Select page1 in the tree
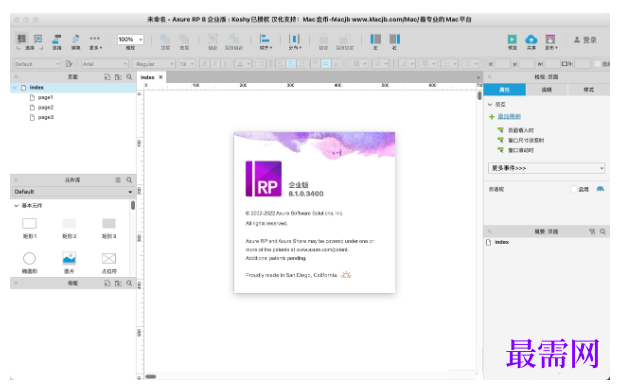This screenshot has height=385, width=618. point(45,97)
